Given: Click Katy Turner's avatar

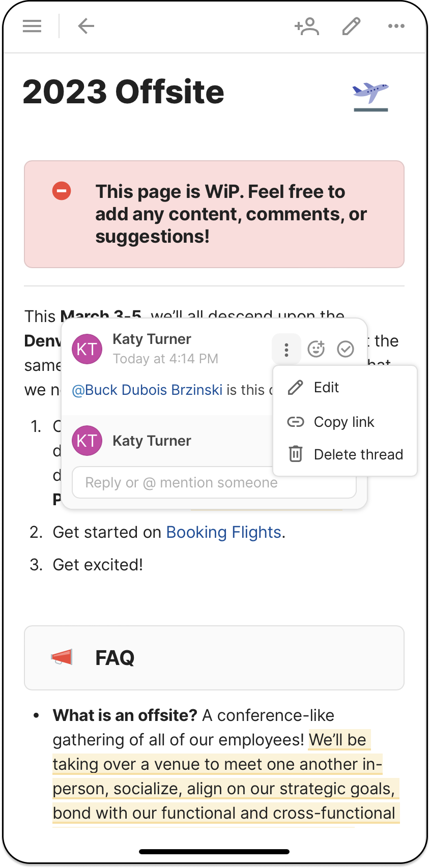Looking at the screenshot, I should click(x=87, y=349).
